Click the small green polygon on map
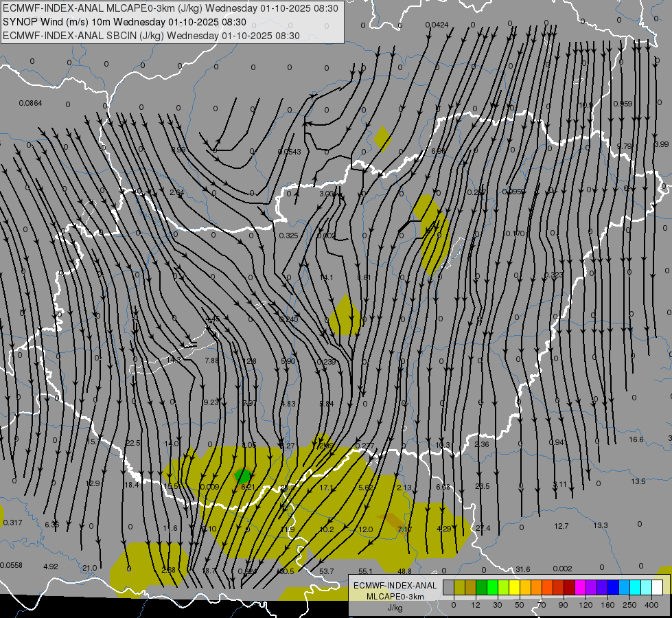672x618 pixels. click(x=243, y=475)
